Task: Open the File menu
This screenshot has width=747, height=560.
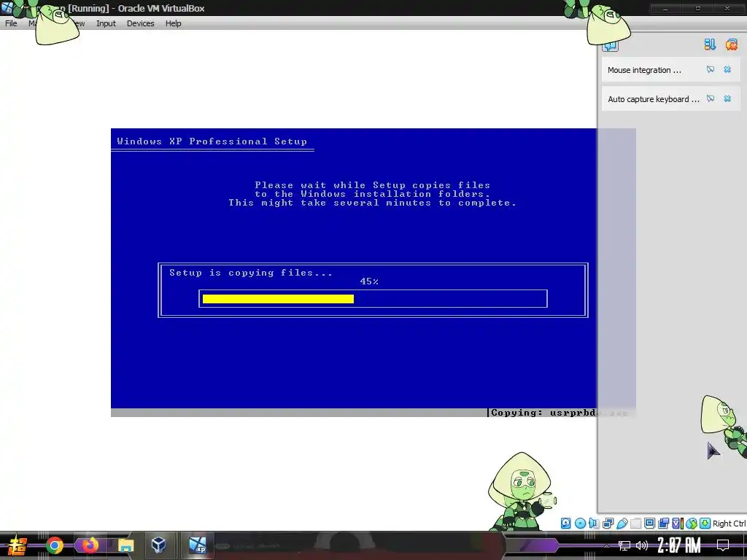Action: 11,23
